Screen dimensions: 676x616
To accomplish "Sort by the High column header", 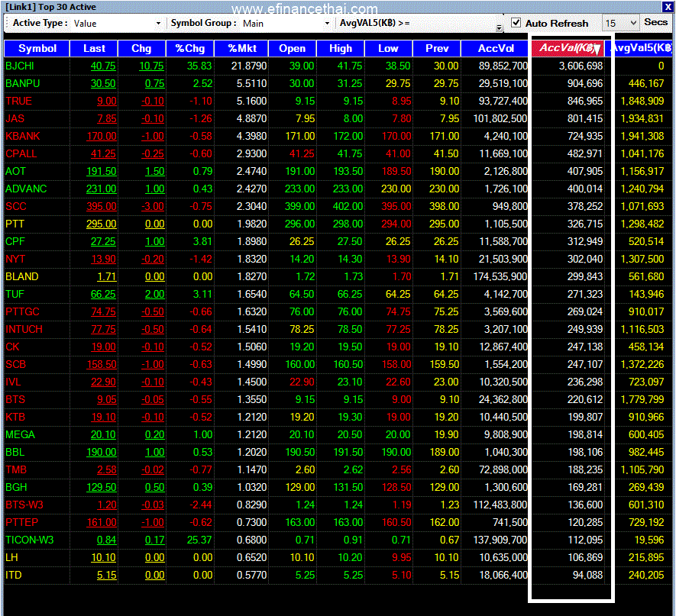I will click(x=341, y=49).
